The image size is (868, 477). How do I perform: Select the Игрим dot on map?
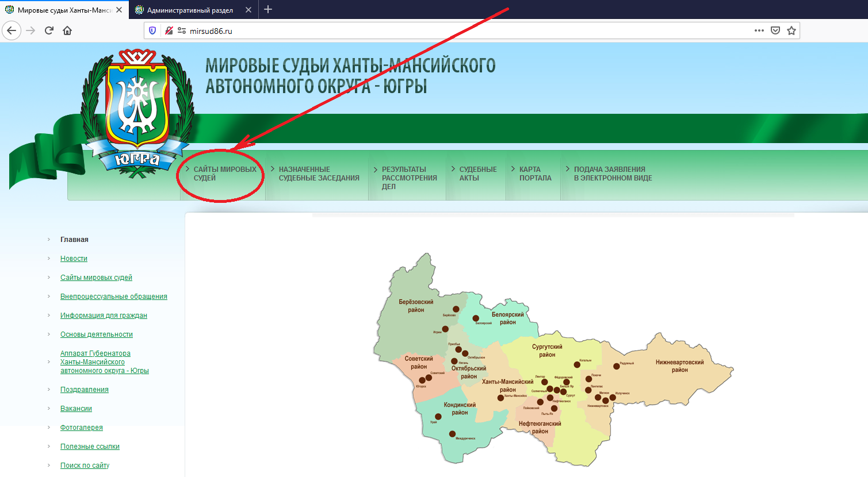click(x=445, y=329)
